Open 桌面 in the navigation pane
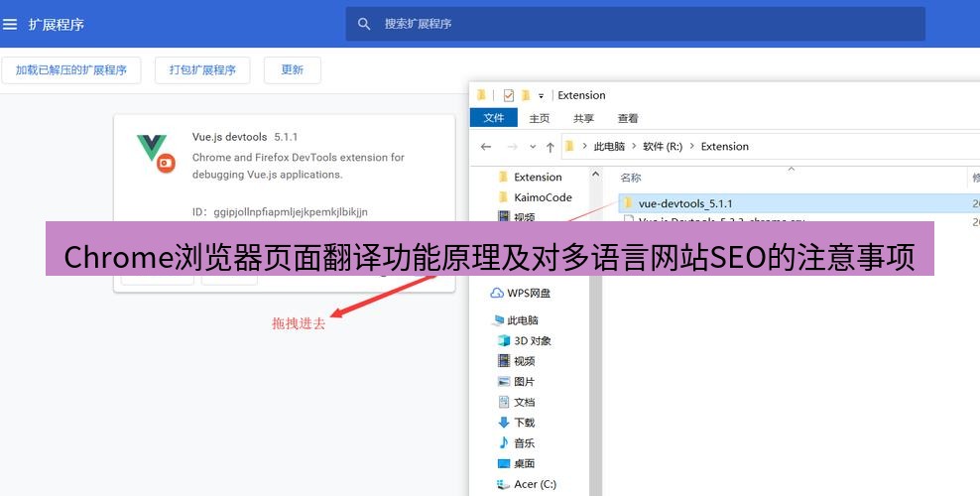 pos(525,463)
